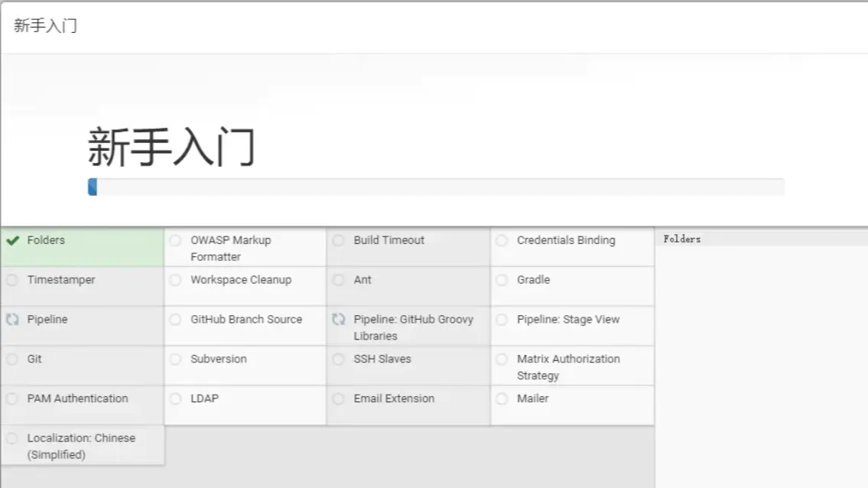Click the SSH Slaves label
Image resolution: width=868 pixels, height=488 pixels.
coord(382,359)
